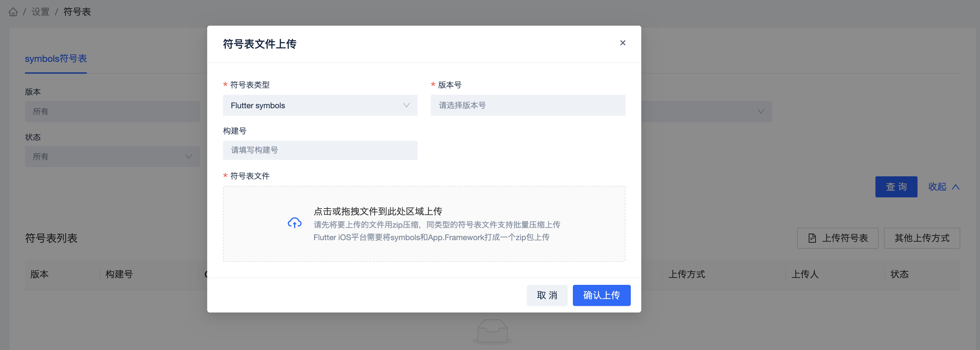980x350 pixels.
Task: Click the cloud upload icon
Action: click(294, 223)
